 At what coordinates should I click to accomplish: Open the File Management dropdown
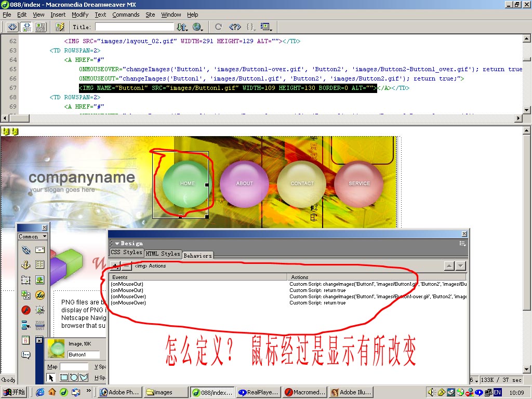tap(182, 26)
